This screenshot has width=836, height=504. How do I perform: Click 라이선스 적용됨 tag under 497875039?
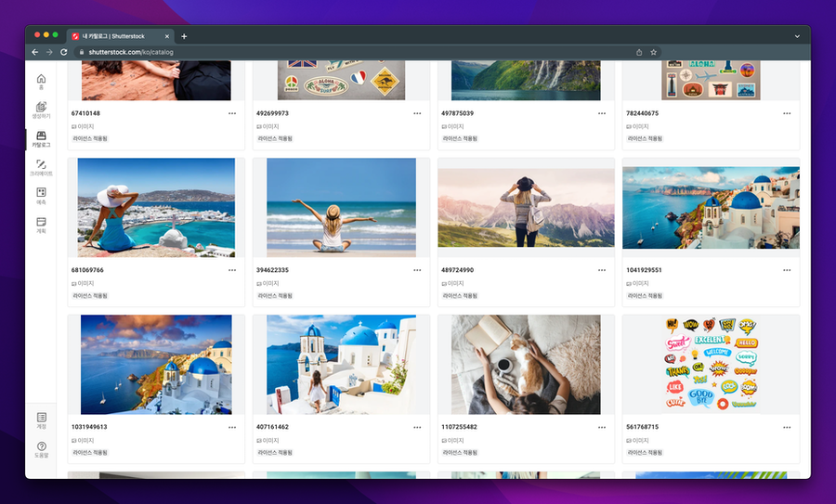[460, 138]
